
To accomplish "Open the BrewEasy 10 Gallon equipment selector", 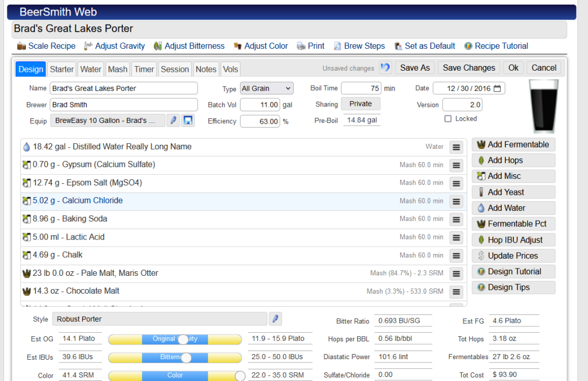I will point(107,121).
